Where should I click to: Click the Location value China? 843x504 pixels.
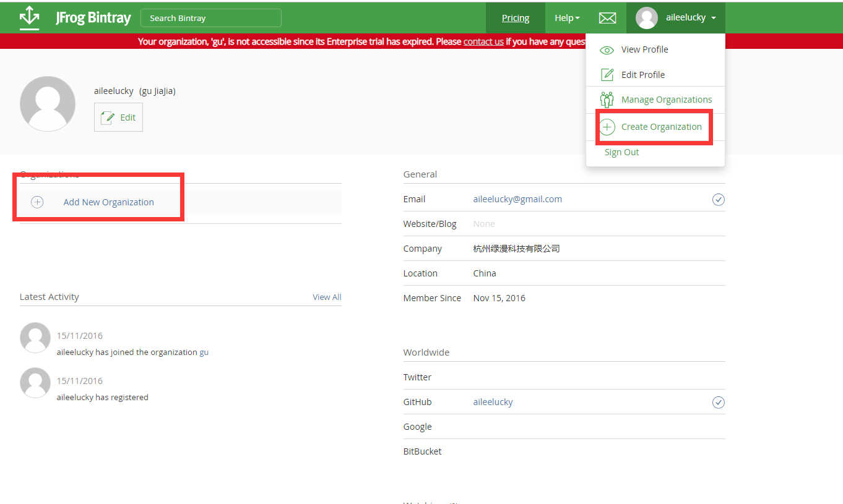point(485,273)
